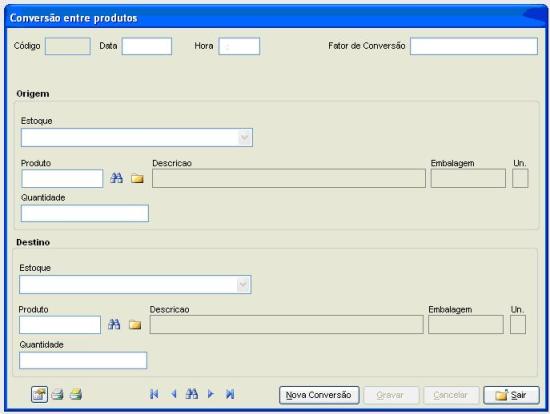550x414 pixels.
Task: Go to the previous record arrow
Action: (x=173, y=394)
